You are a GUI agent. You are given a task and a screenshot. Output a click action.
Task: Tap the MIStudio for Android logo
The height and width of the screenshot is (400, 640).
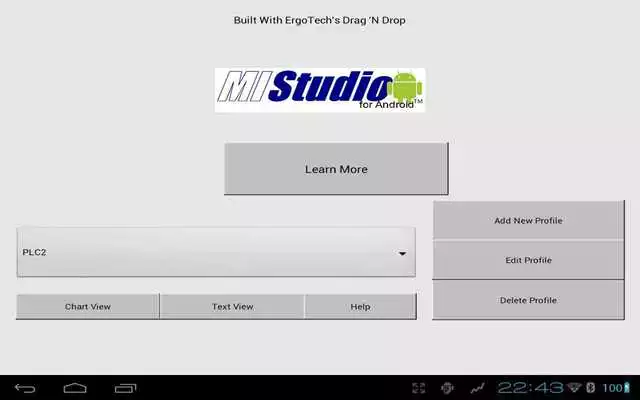(x=320, y=90)
